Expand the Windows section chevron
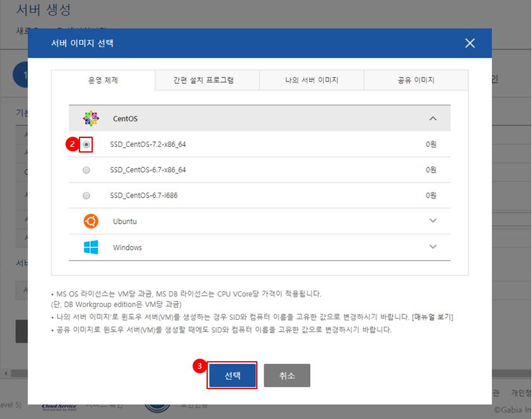The height and width of the screenshot is (419, 532). tap(433, 247)
